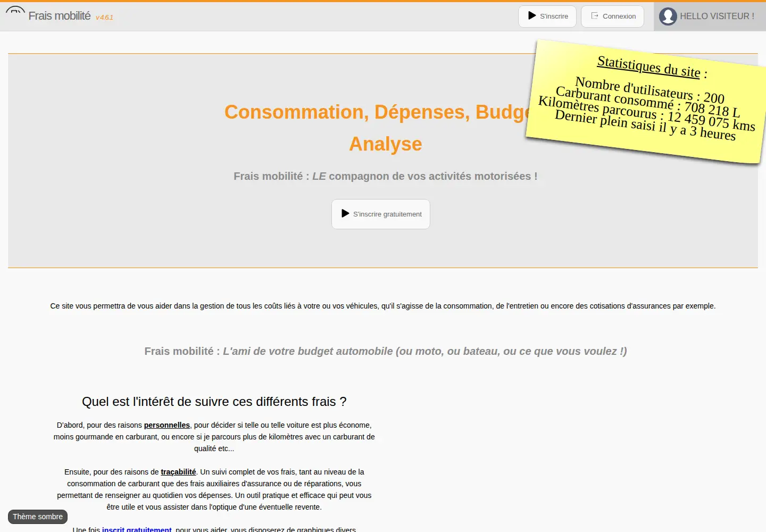Image resolution: width=766 pixels, height=532 pixels.
Task: Select the L'ami de votre budget automobile tagline
Action: tap(386, 351)
